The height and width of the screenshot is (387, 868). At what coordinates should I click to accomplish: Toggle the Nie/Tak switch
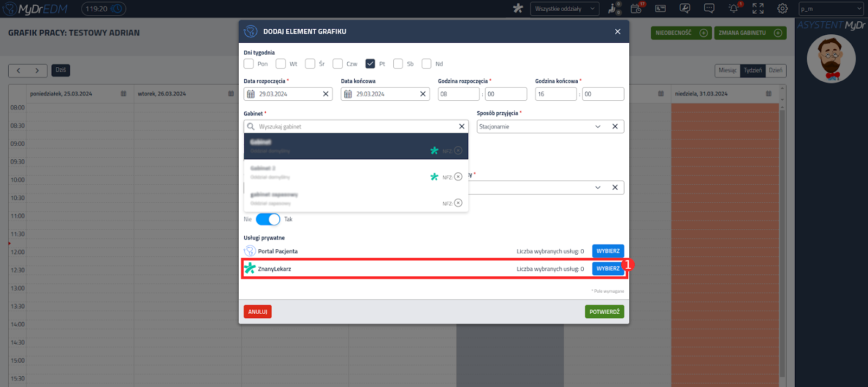pos(268,219)
